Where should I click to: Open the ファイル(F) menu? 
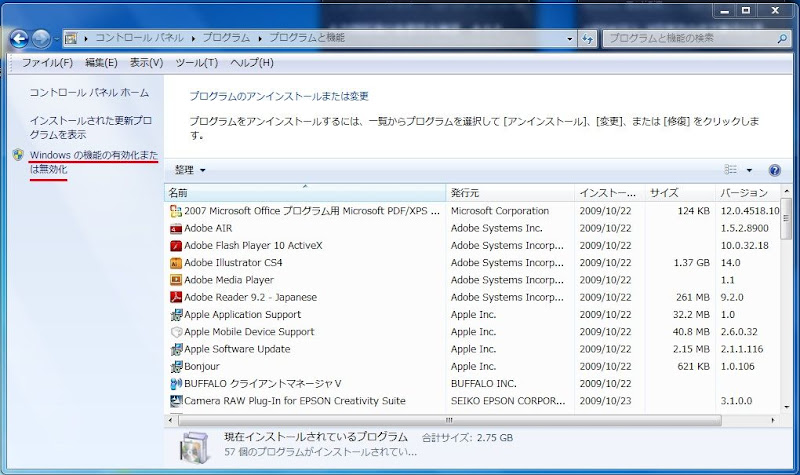point(47,63)
